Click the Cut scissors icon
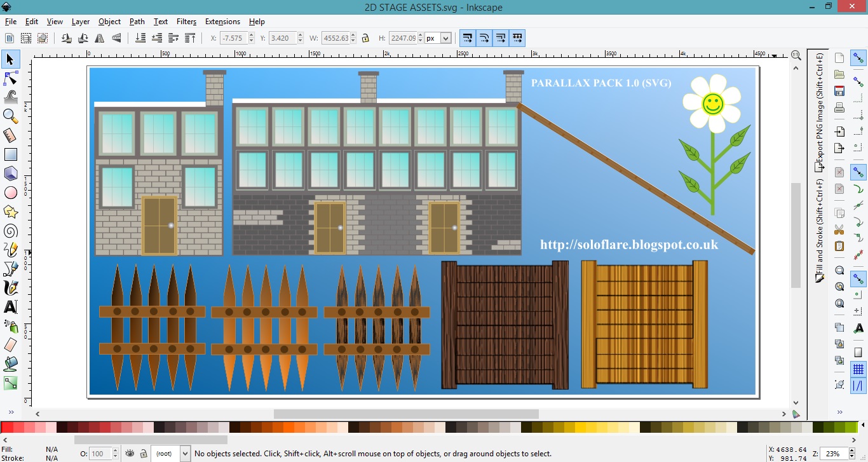Image resolution: width=868 pixels, height=462 pixels. pos(839,229)
